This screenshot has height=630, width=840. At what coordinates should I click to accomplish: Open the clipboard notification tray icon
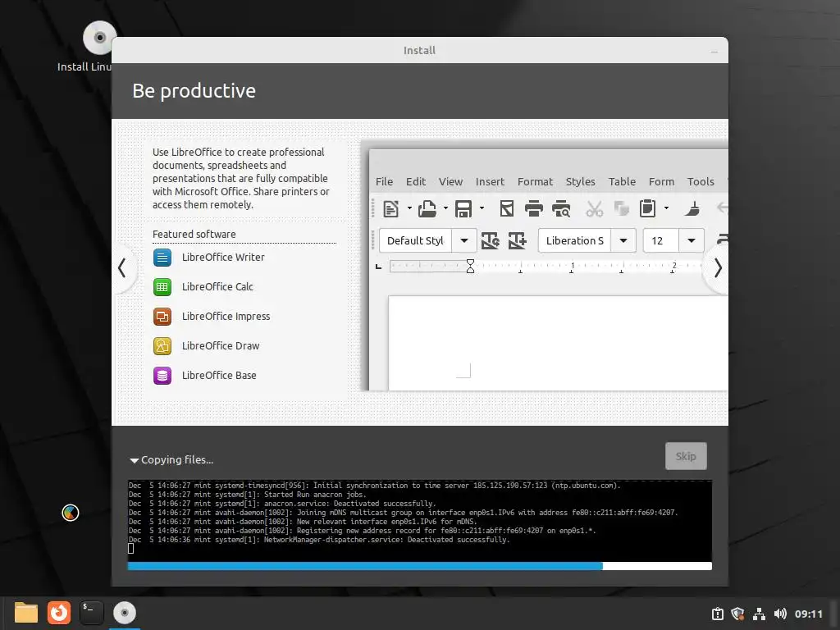[x=718, y=614]
